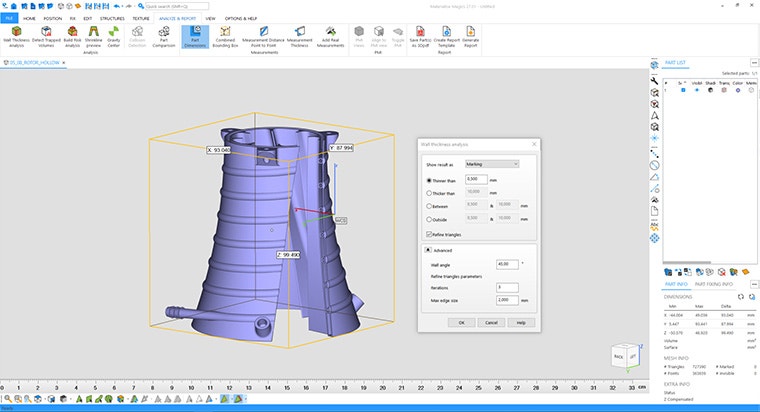Viewport: 760px width, 412px height.
Task: Open dropdown arrow next to undo
Action: click(123, 6)
